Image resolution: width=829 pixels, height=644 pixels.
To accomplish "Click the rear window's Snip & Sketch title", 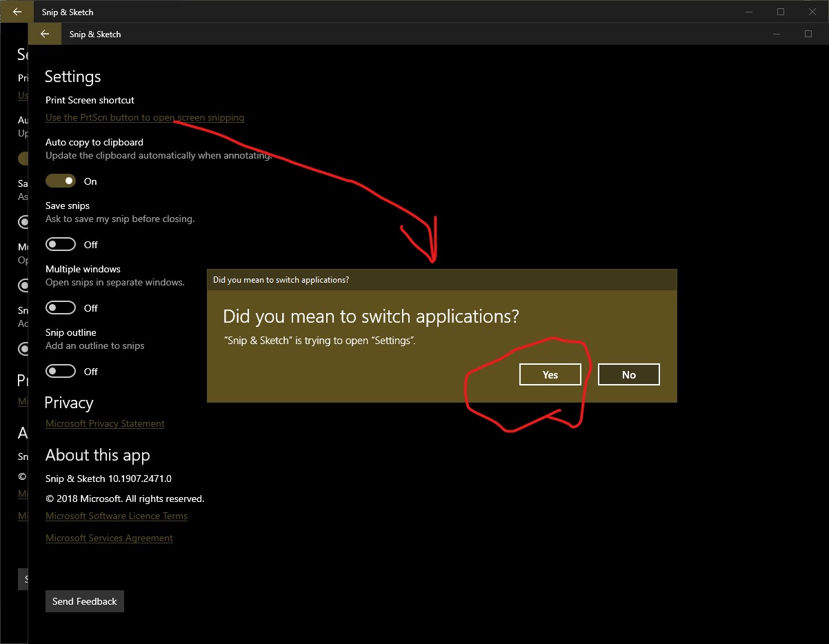I will (x=68, y=12).
